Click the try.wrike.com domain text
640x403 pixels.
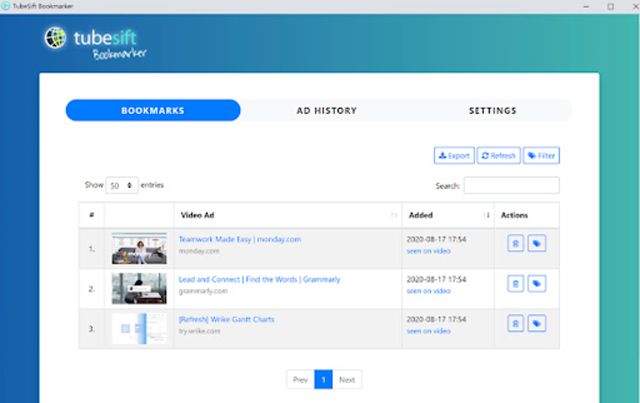pos(200,331)
